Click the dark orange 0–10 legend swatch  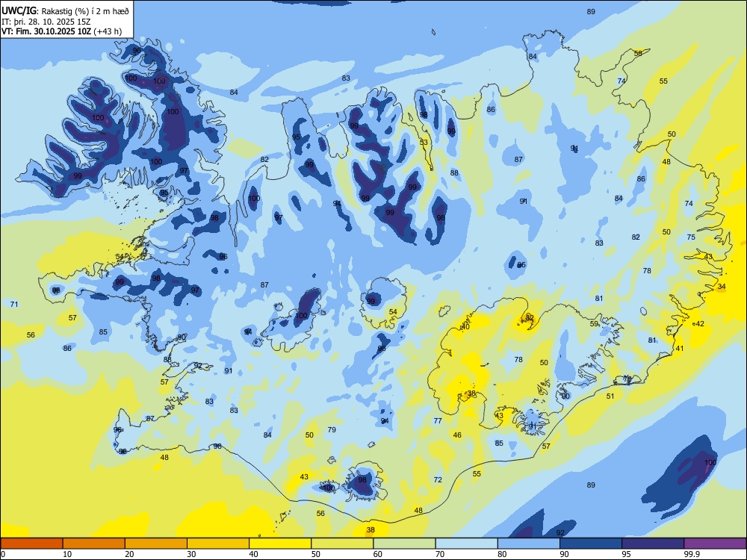click(x=31, y=544)
